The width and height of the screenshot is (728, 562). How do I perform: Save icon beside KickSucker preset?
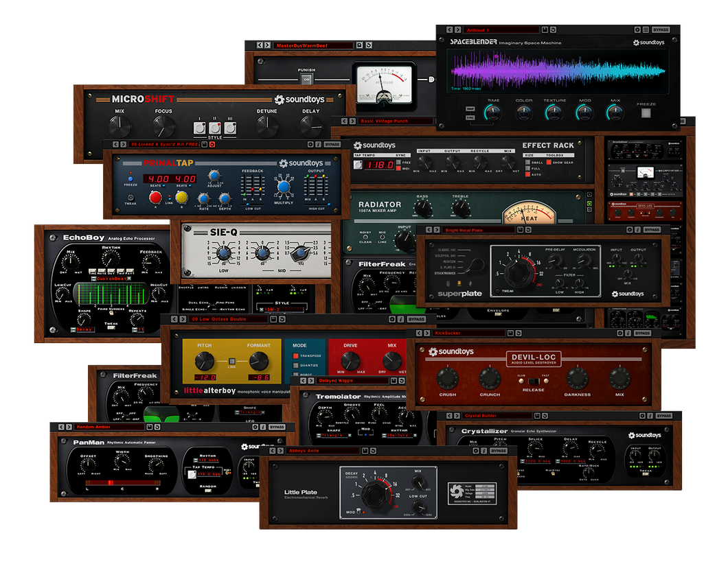point(511,333)
